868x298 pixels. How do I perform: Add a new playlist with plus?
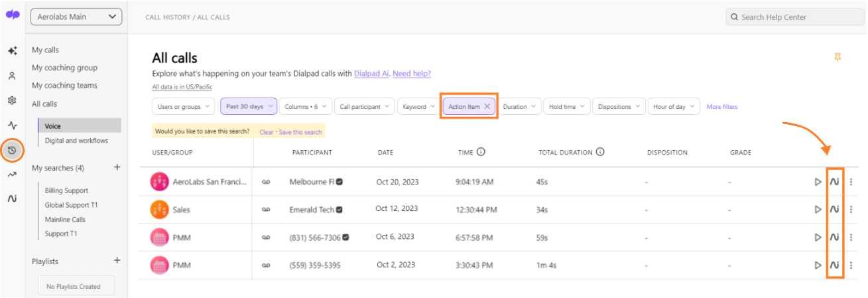click(x=117, y=260)
